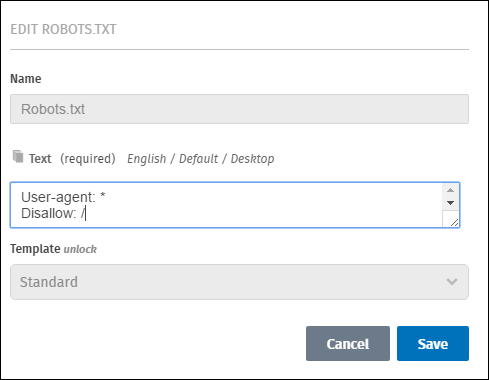The image size is (489, 380).
Task: Click the Robots.txt Name field
Action: (x=239, y=109)
